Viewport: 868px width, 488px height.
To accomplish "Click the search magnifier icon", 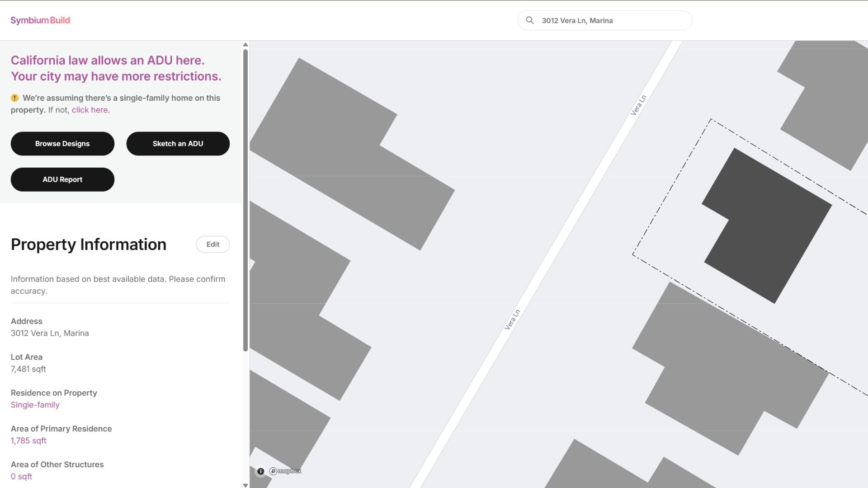I will (x=530, y=20).
